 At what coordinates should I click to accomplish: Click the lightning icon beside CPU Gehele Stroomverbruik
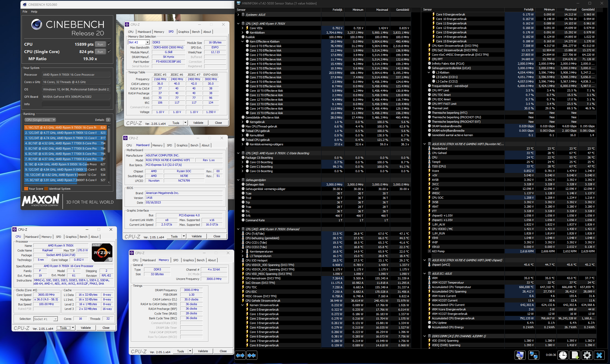click(243, 301)
